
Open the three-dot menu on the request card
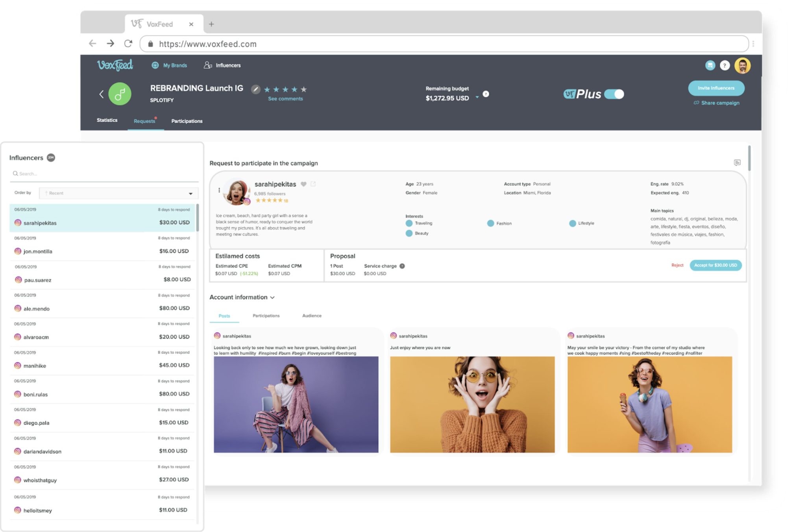pyautogui.click(x=219, y=189)
